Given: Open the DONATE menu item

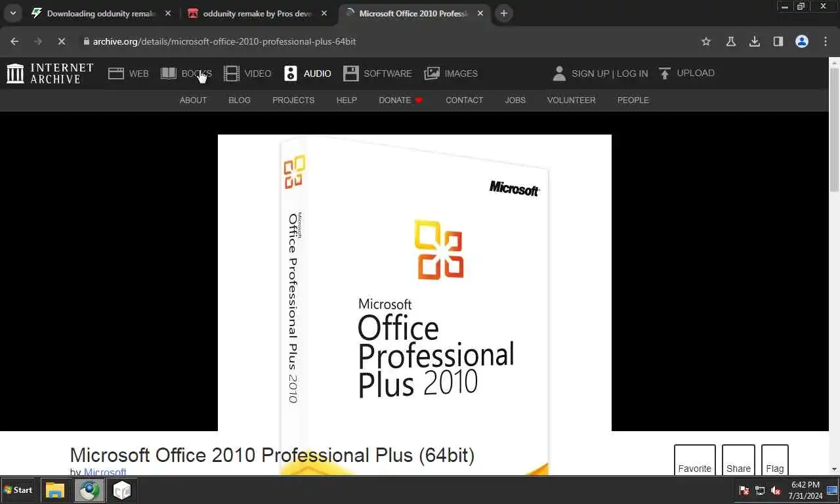Looking at the screenshot, I should click(400, 100).
